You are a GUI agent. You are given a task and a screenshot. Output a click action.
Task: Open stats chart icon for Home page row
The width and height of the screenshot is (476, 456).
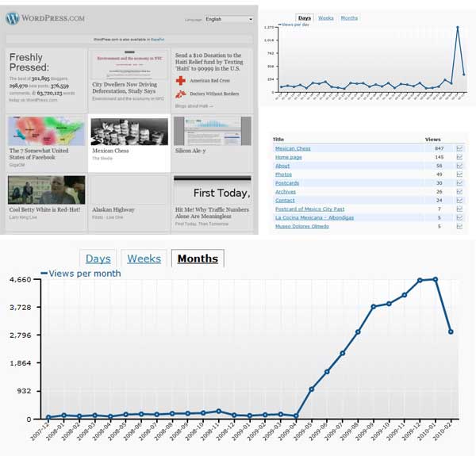click(459, 157)
